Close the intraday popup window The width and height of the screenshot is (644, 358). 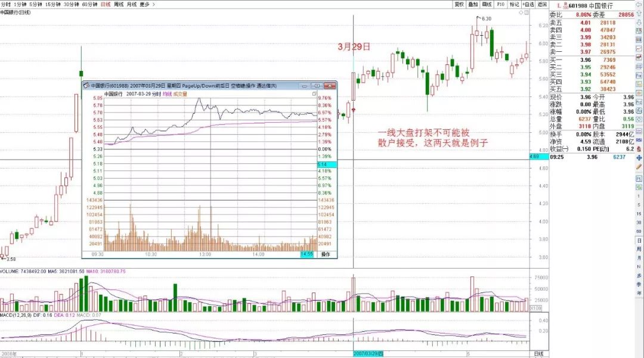[x=330, y=86]
